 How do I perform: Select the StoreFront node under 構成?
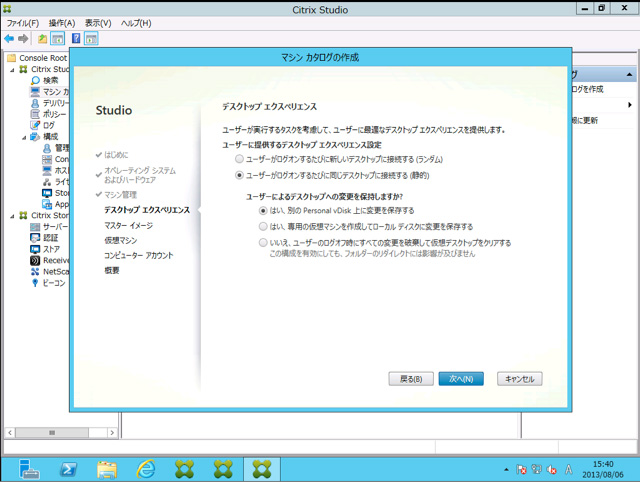47,193
